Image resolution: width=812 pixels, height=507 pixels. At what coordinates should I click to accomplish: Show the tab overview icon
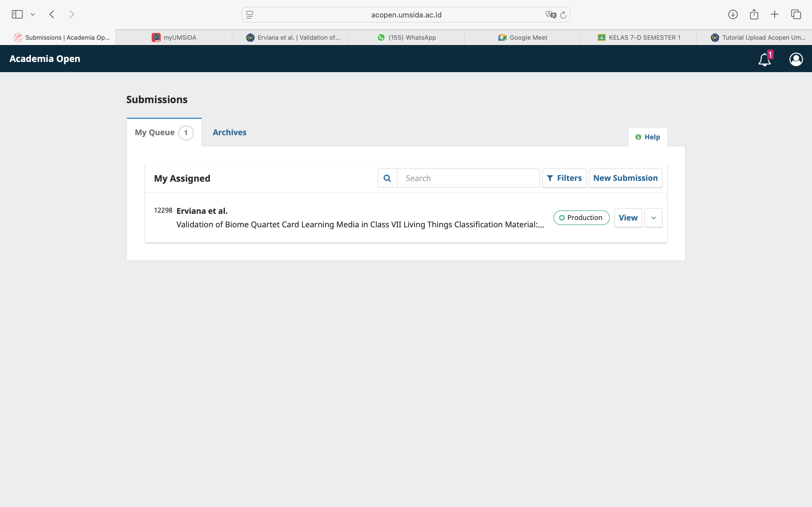point(796,14)
